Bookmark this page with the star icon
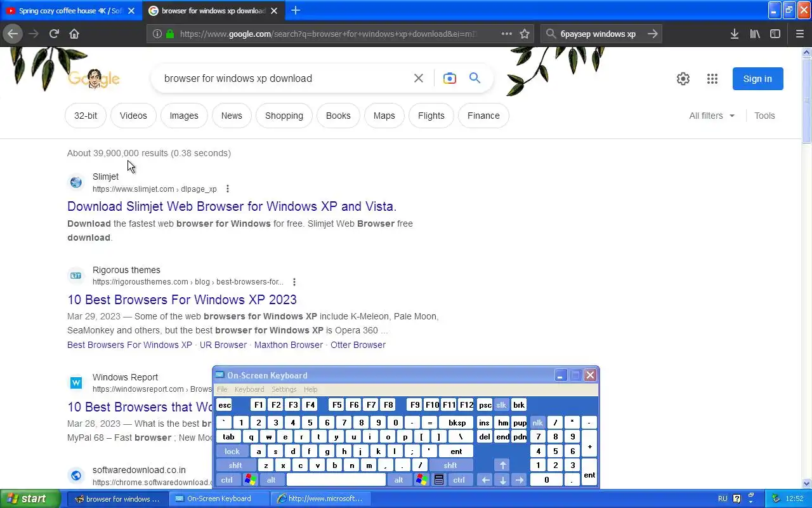Image resolution: width=812 pixels, height=508 pixels. [x=525, y=34]
